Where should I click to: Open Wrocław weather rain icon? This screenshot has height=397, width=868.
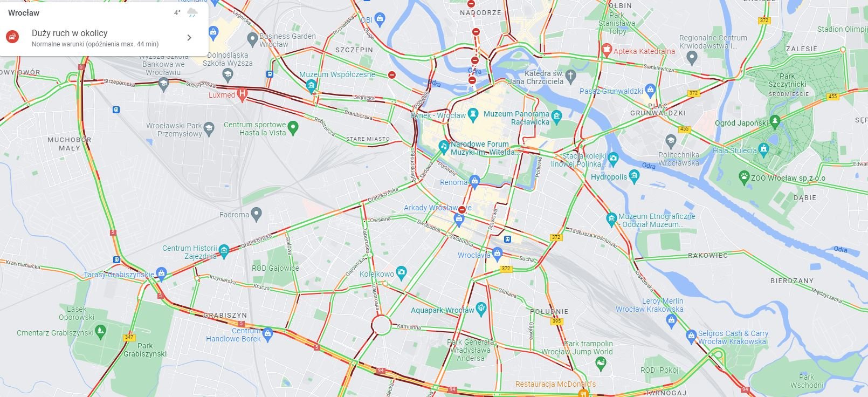[192, 12]
